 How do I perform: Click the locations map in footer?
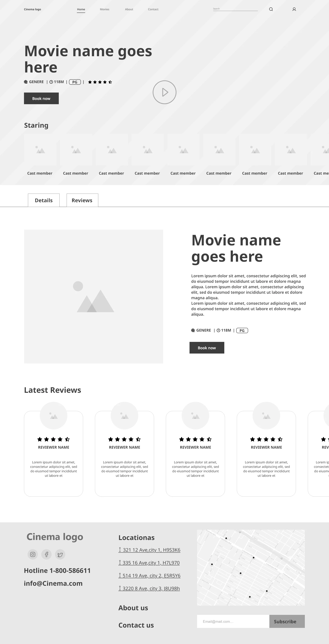click(x=251, y=568)
